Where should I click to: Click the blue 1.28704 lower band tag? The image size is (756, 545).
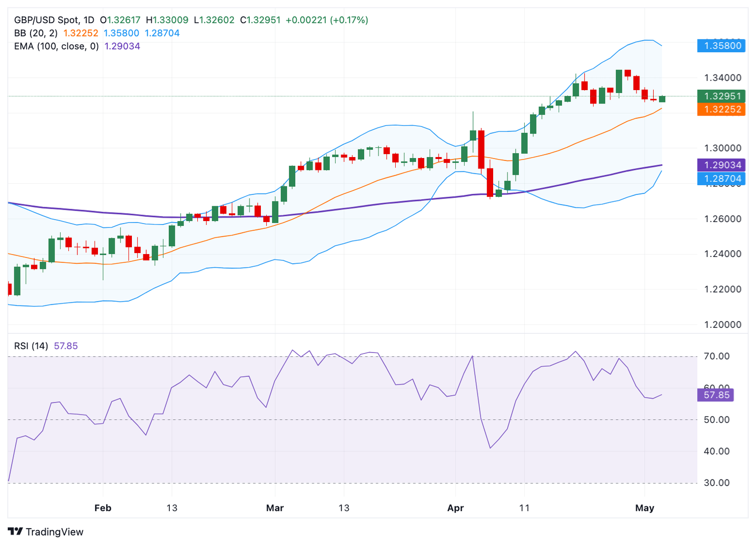click(x=722, y=179)
